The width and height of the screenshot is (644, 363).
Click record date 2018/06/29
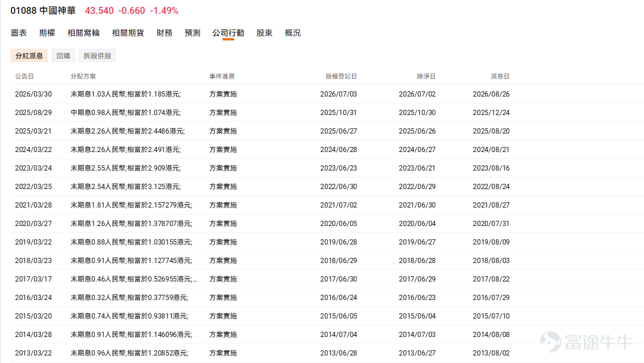coord(339,260)
